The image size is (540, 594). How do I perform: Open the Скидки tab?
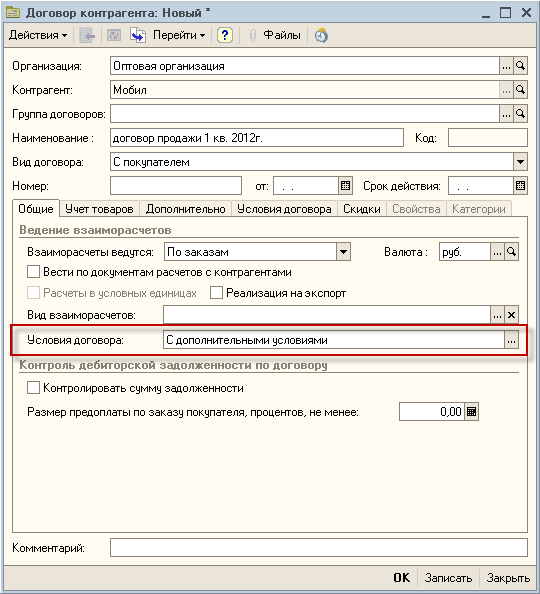(362, 209)
